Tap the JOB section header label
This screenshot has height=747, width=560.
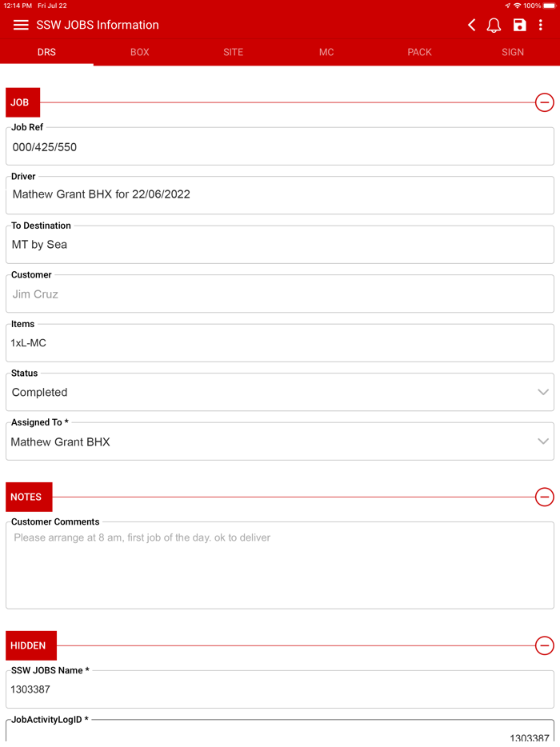[x=23, y=102]
